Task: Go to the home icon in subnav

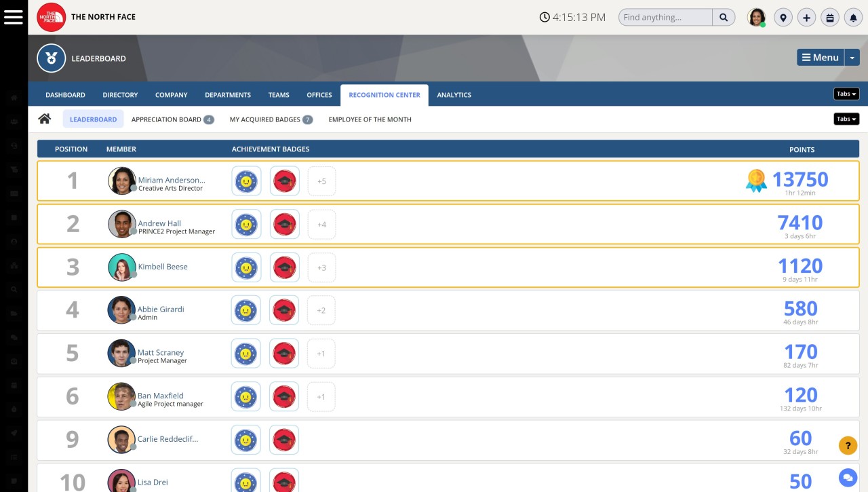Action: pyautogui.click(x=45, y=119)
